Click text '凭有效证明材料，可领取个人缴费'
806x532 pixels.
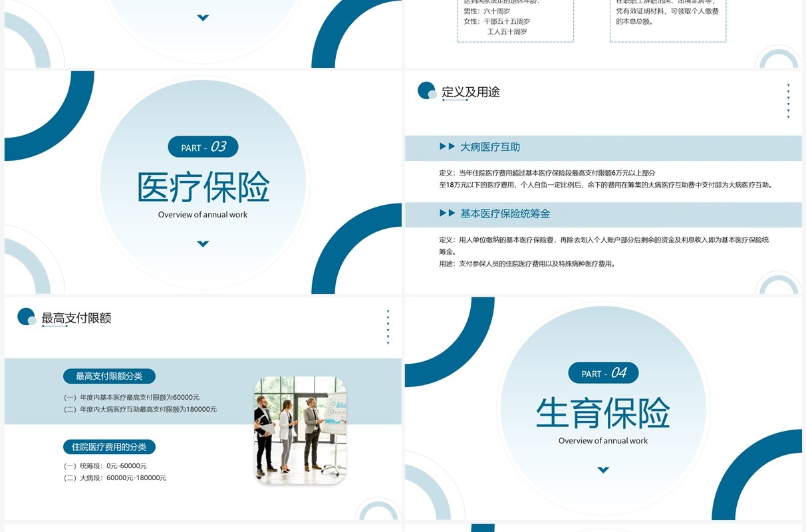pos(667,11)
